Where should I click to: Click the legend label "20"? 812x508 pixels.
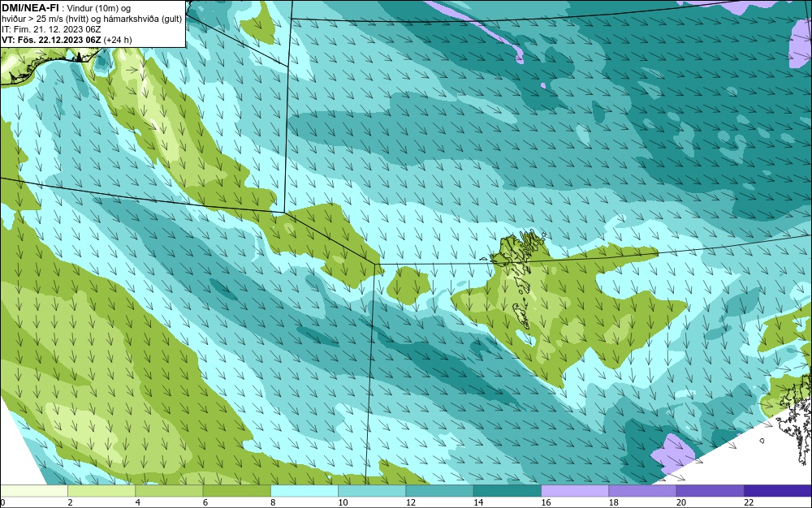[x=681, y=502]
